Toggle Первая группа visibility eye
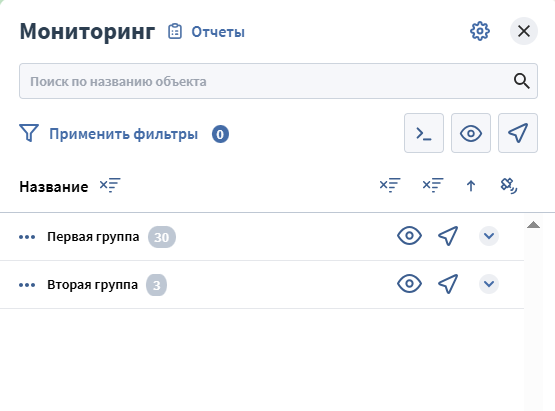The image size is (555, 411). point(409,236)
